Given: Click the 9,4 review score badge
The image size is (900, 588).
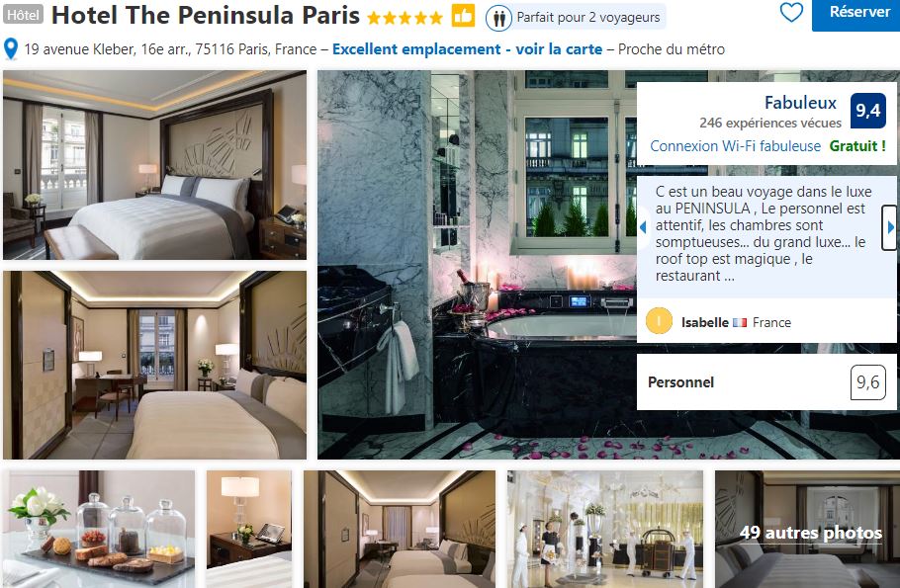Looking at the screenshot, I should pos(868,110).
